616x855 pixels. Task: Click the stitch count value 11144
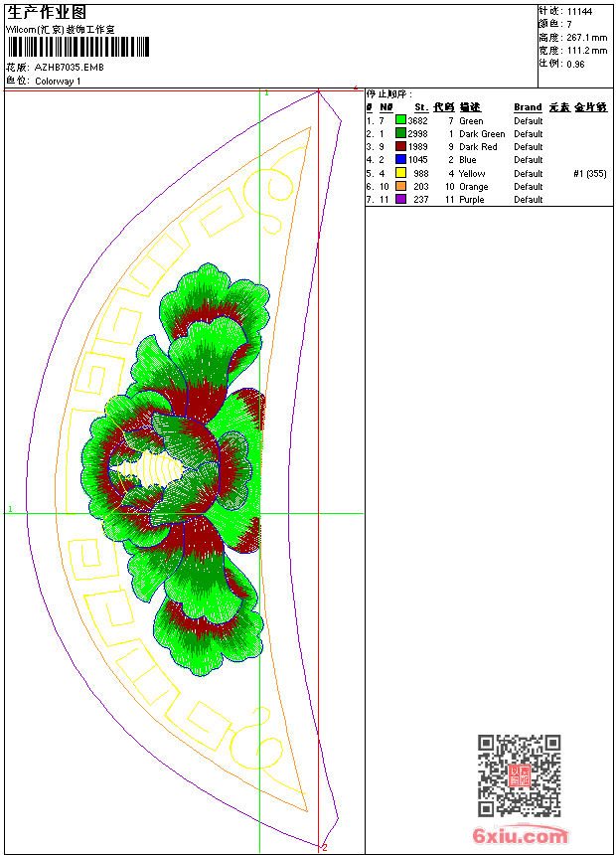tap(579, 10)
